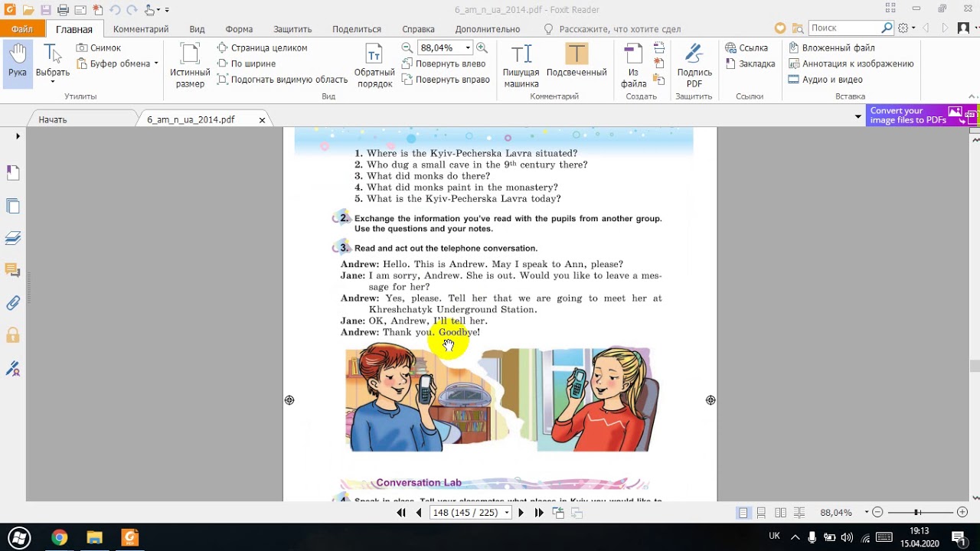Enable Обратный порядок reflow view
The image size is (980, 551).
374,64
